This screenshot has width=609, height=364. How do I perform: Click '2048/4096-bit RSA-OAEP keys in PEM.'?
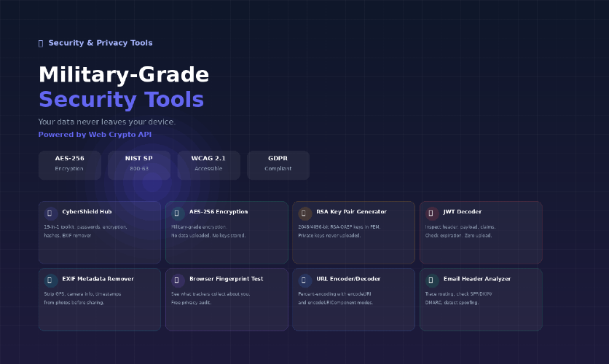339,227
